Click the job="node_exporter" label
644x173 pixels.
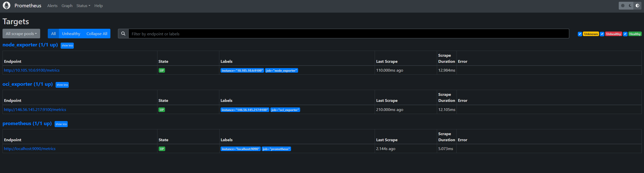point(281,70)
